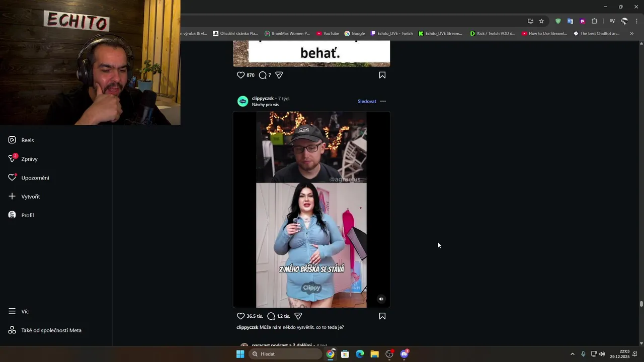Open Upozornění notifications heart icon
Screen dimensions: 644x362
12,177
